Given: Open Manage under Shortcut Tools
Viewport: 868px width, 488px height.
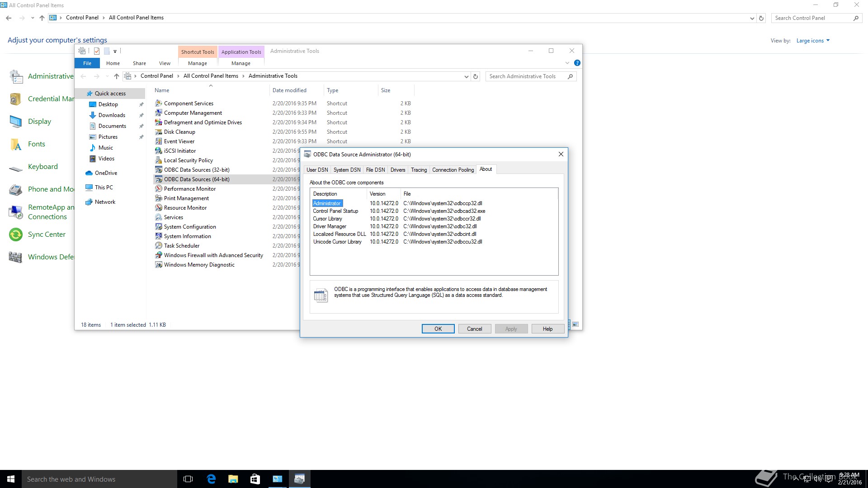Looking at the screenshot, I should coord(198,63).
